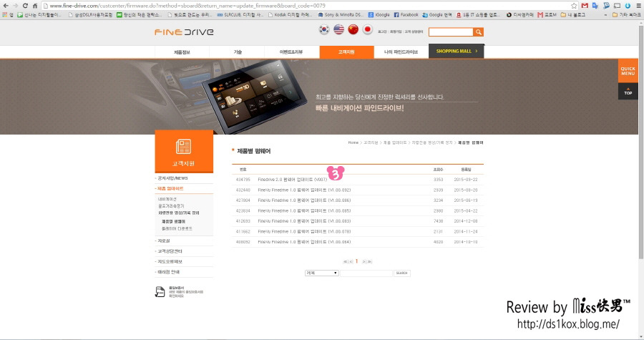Open the SLRCLUB bookmark

click(240, 15)
